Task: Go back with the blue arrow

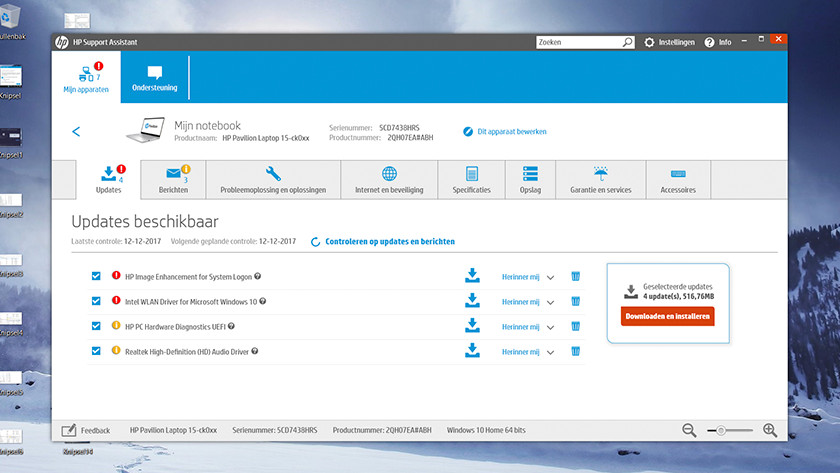Action: pos(76,131)
